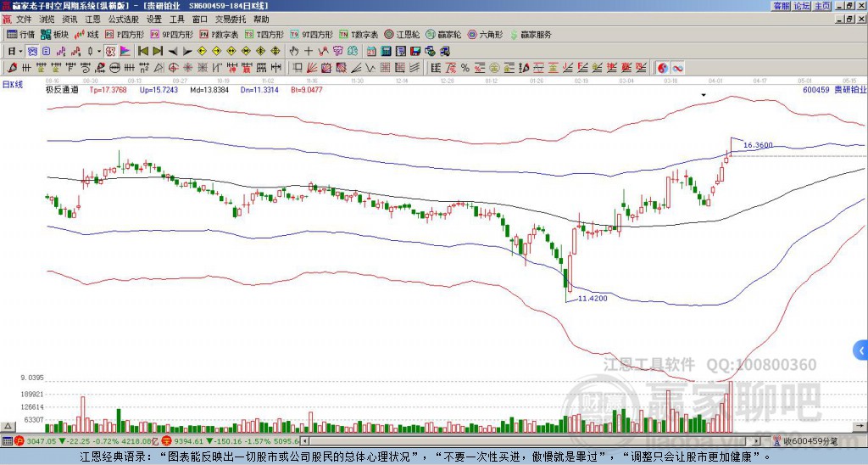Click the colorful flag icon
Screen dimensions: 868x465
click(x=125, y=52)
